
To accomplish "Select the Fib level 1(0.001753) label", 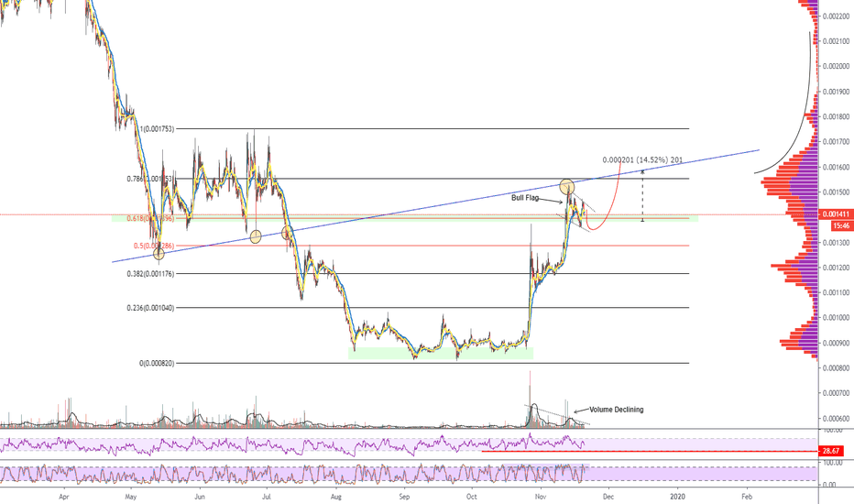I will pyautogui.click(x=157, y=129).
